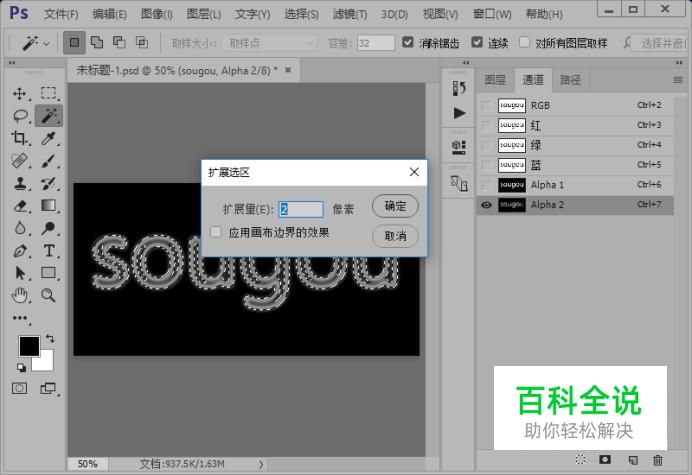Confirm with the 确定 button
This screenshot has width=692, height=475.
click(395, 206)
